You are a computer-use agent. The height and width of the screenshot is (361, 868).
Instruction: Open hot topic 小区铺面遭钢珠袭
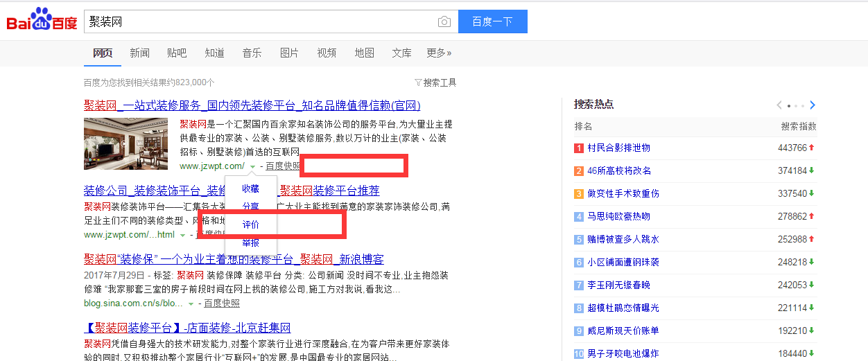click(x=623, y=263)
